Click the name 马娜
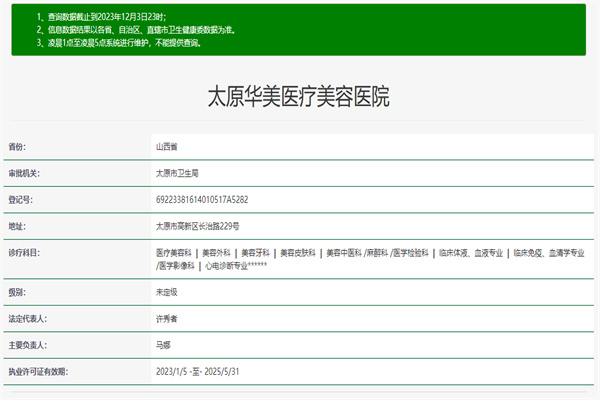This screenshot has width=600, height=400. click(x=163, y=345)
